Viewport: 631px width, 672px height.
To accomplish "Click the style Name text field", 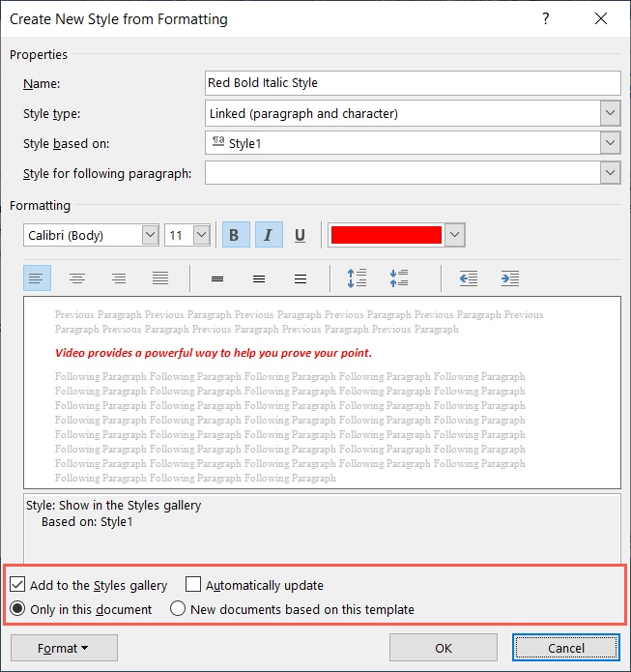I will [x=413, y=83].
